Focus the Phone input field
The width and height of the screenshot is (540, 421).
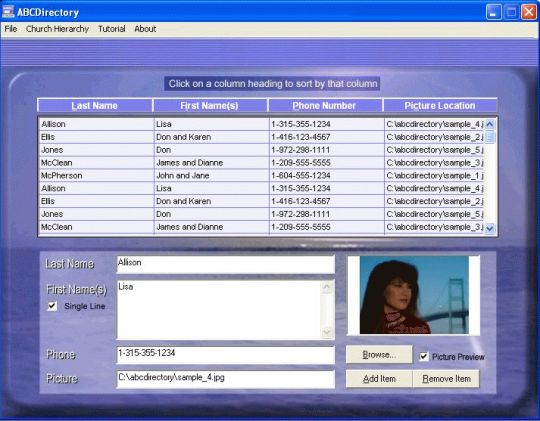click(x=226, y=355)
